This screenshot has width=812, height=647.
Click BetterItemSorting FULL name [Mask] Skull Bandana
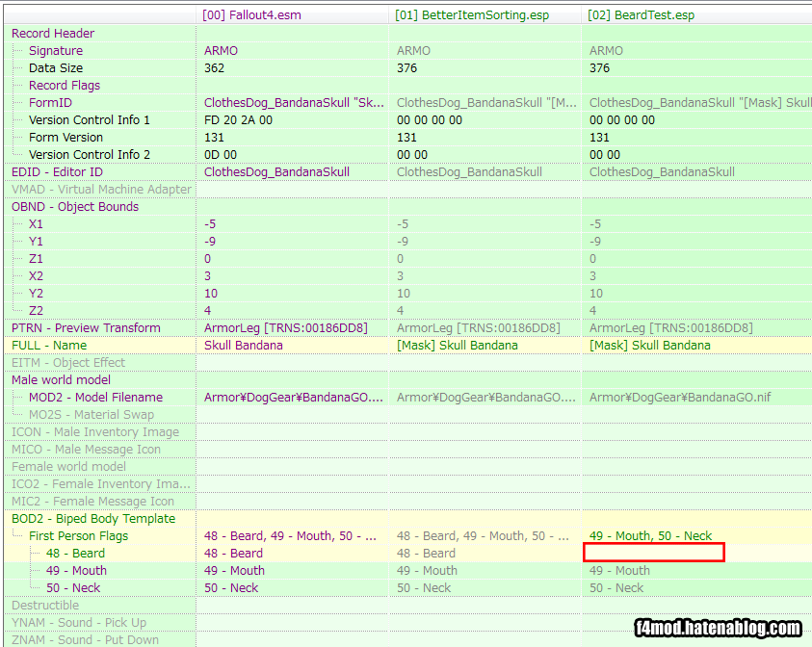tap(457, 346)
